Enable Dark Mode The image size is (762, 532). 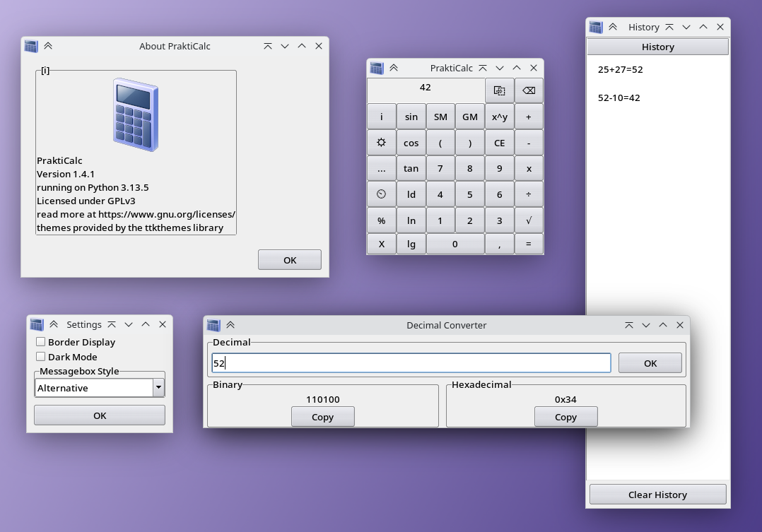pyautogui.click(x=40, y=356)
